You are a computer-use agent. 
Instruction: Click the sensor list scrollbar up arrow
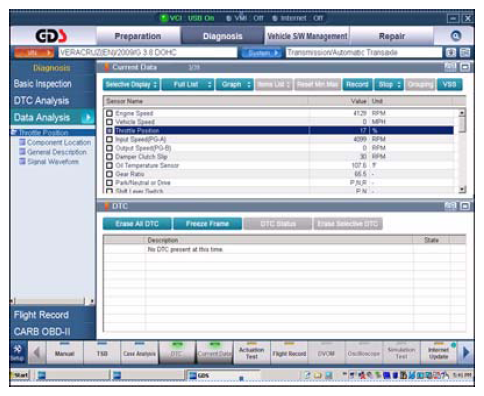pos(462,113)
